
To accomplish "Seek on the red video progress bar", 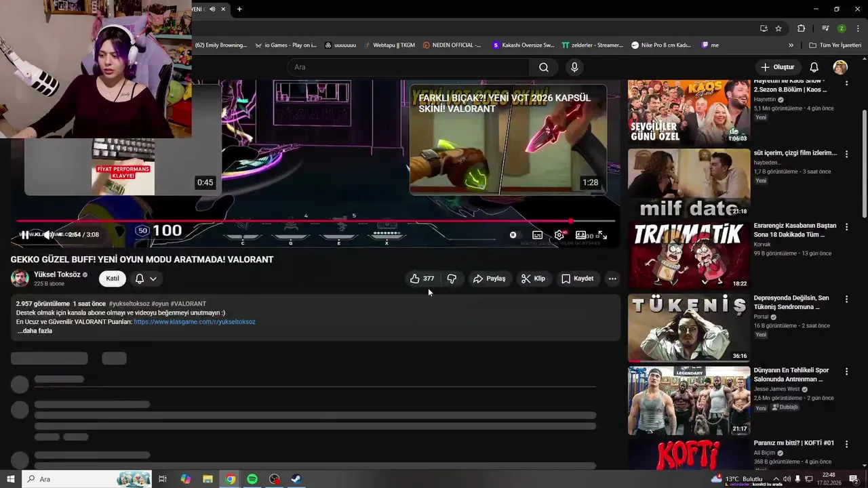I will coord(315,221).
